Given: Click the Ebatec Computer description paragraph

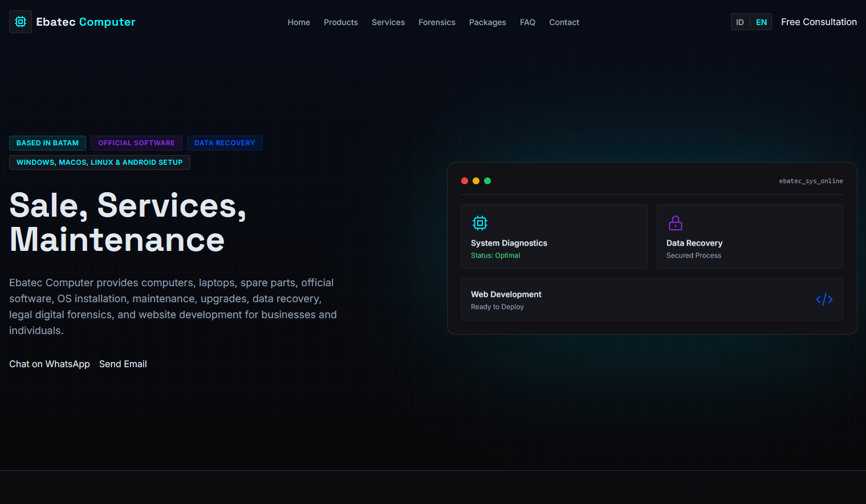Looking at the screenshot, I should [173, 307].
